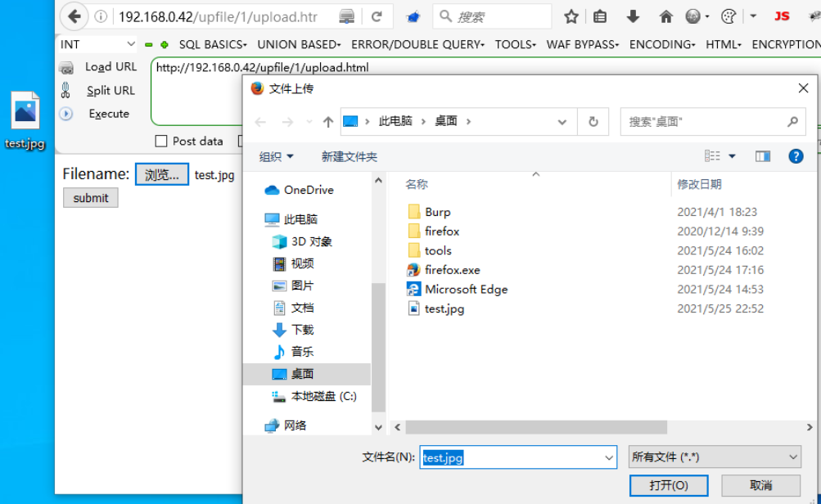
Task: Bookmark this page with the star icon
Action: pyautogui.click(x=571, y=16)
